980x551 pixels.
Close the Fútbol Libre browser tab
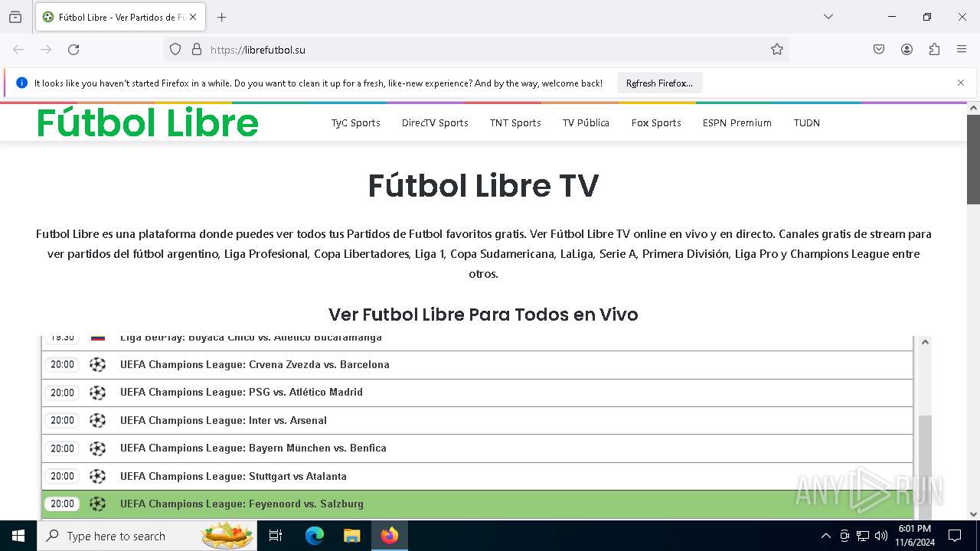coord(193,17)
